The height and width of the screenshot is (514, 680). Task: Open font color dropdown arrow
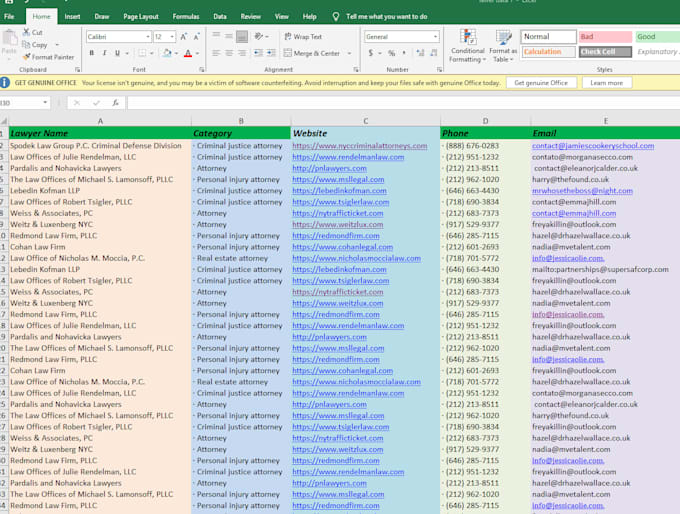(197, 53)
